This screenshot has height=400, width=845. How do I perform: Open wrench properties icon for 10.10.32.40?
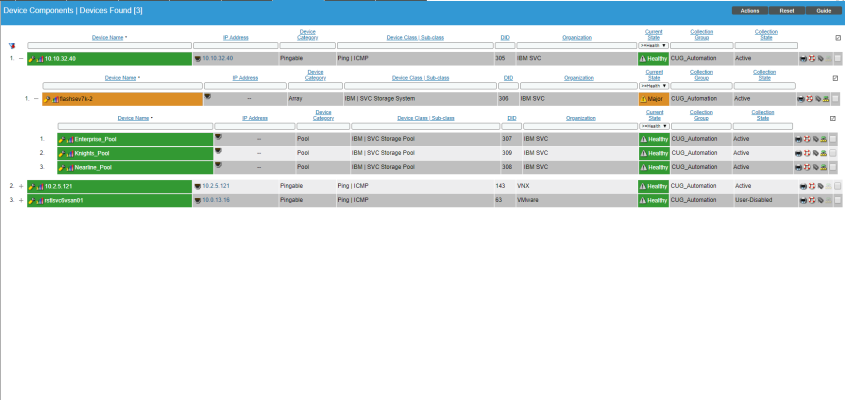pyautogui.click(x=32, y=59)
